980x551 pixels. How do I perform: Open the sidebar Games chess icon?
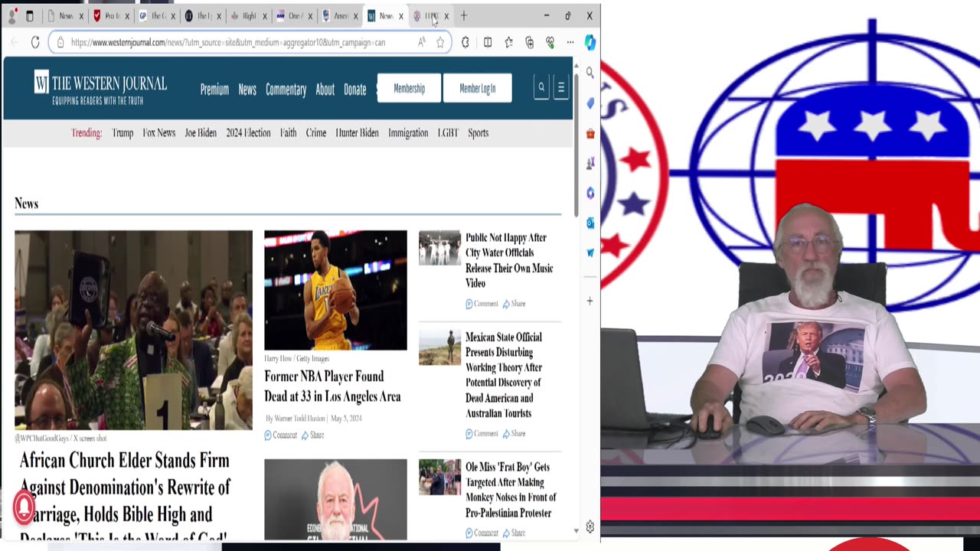pyautogui.click(x=590, y=163)
